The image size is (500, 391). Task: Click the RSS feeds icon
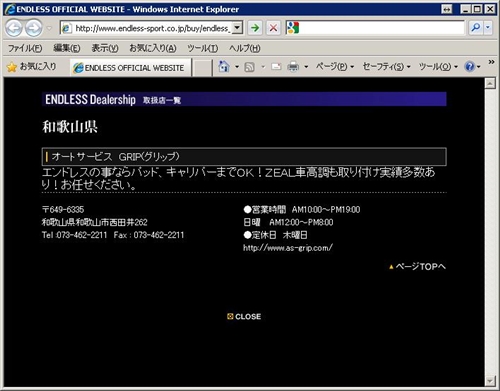(250, 67)
